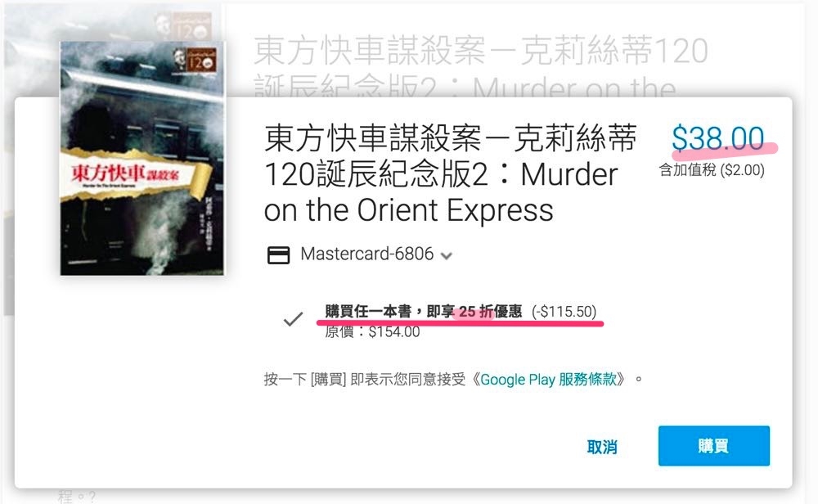Click the 按一下 [購買] 即表示您同意接受 agreement text
The width and height of the screenshot is (818, 504).
click(365, 380)
